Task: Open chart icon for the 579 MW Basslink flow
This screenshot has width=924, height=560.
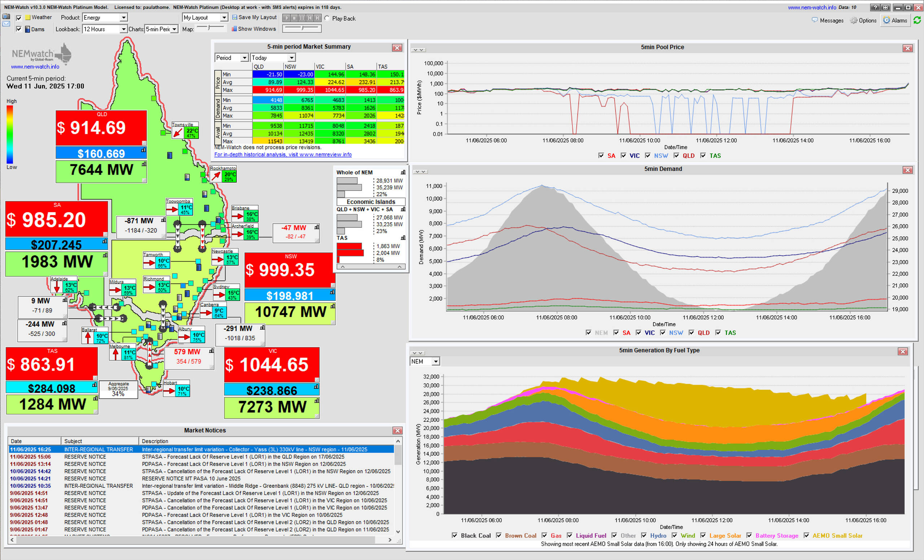Action: (212, 351)
